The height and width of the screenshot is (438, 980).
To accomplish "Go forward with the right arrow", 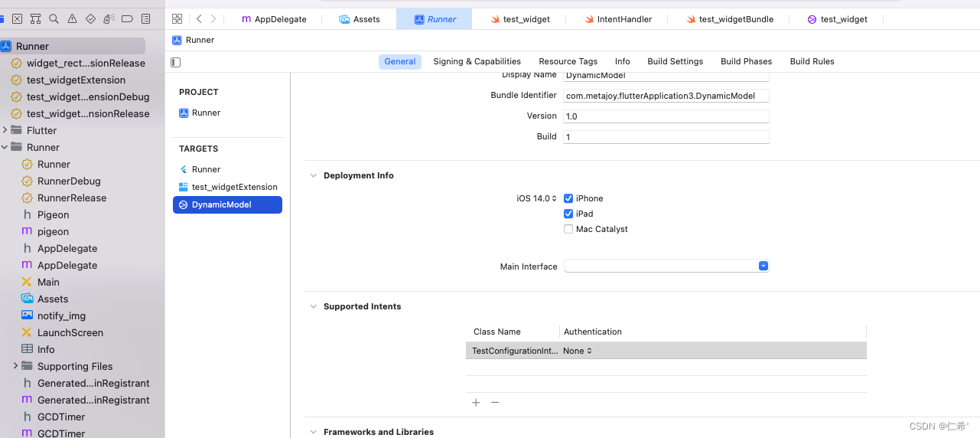I will (213, 18).
